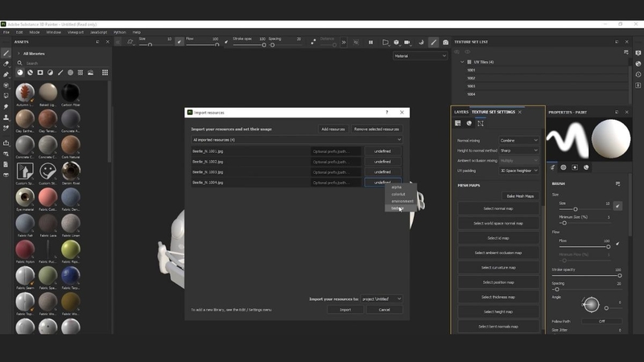
Task: Click the camera screenshot icon in toolbar
Action: click(x=445, y=42)
